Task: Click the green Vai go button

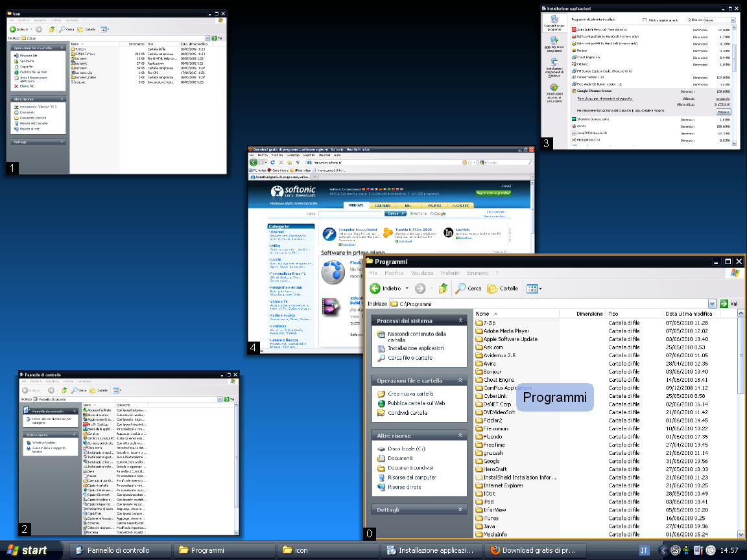Action: pyautogui.click(x=729, y=303)
